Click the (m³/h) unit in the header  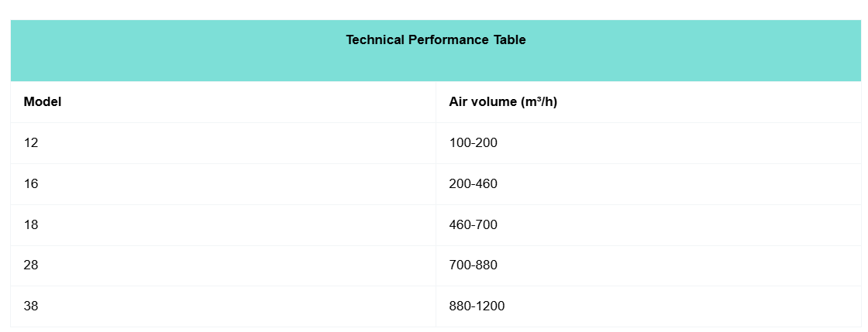pos(539,102)
